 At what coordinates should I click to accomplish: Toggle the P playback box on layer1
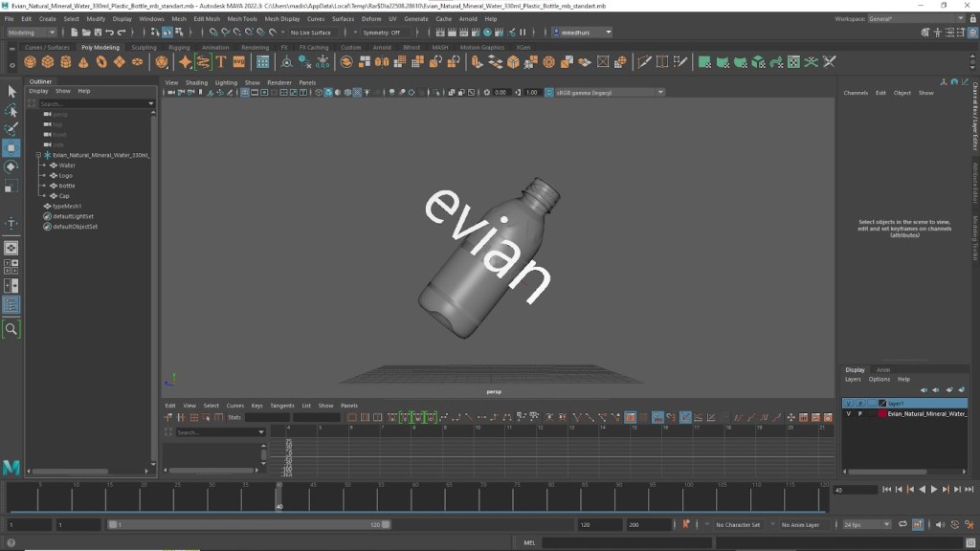[859, 404]
